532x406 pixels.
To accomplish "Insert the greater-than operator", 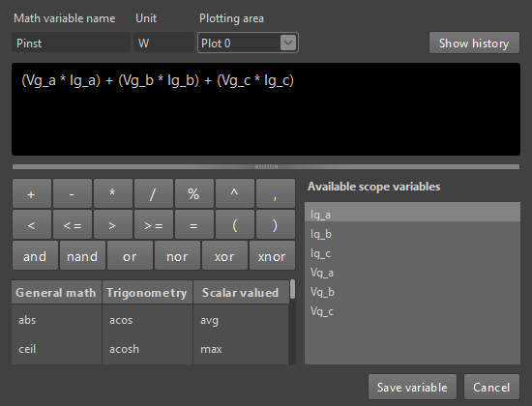I will tap(113, 224).
